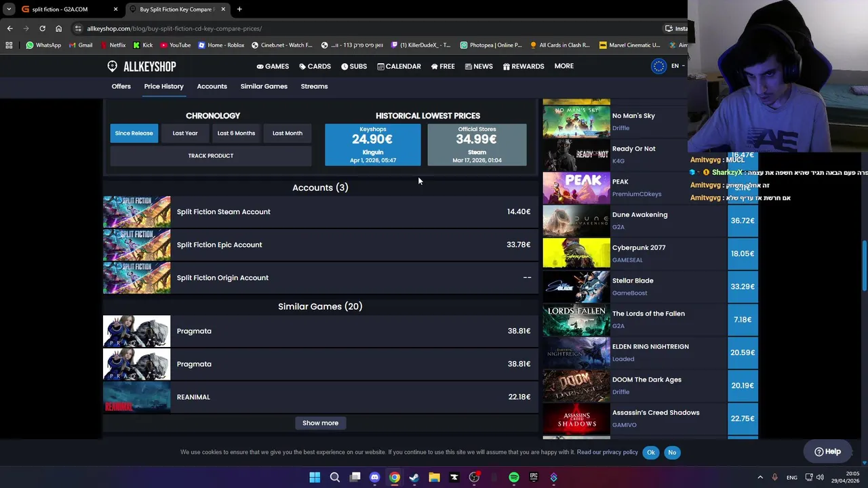
Task: Open the tab search dropdown arrow
Action: click(9, 9)
